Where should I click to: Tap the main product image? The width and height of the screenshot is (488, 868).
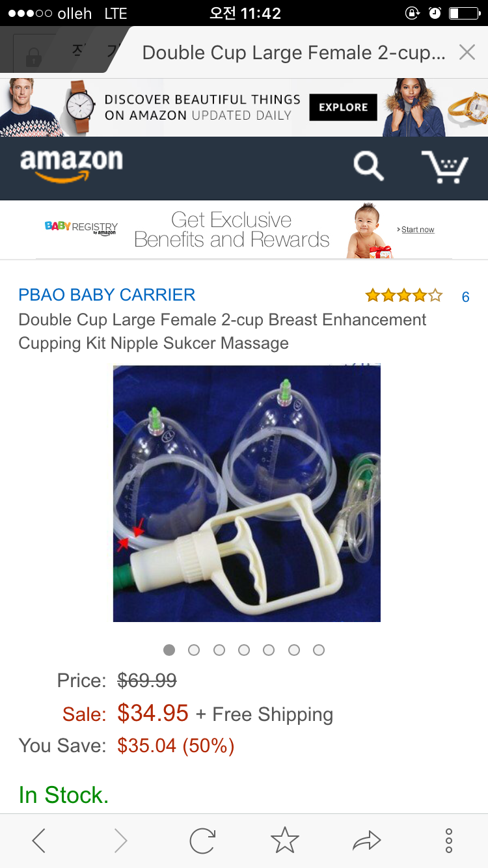point(247,493)
